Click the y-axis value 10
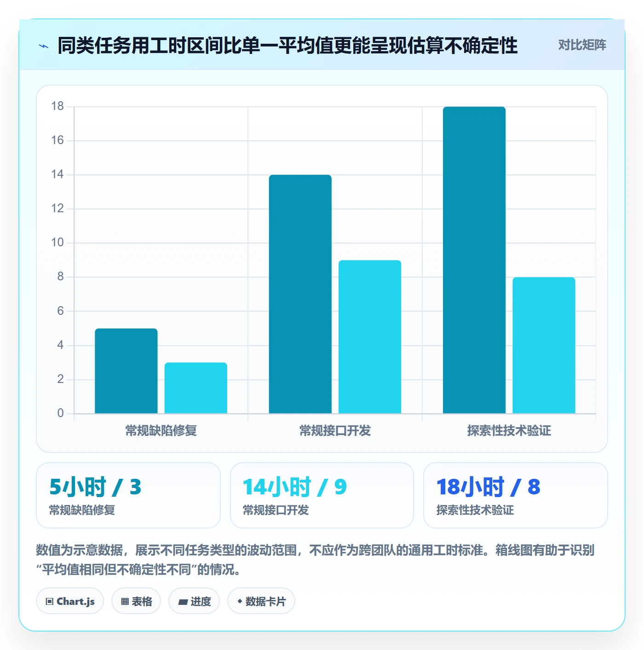 [57, 243]
